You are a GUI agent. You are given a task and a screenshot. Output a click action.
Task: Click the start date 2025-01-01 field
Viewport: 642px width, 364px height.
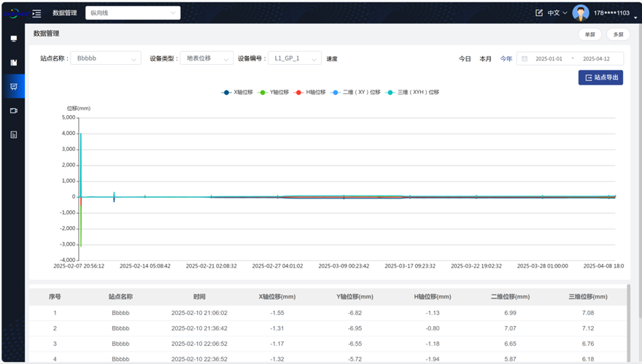pos(549,59)
